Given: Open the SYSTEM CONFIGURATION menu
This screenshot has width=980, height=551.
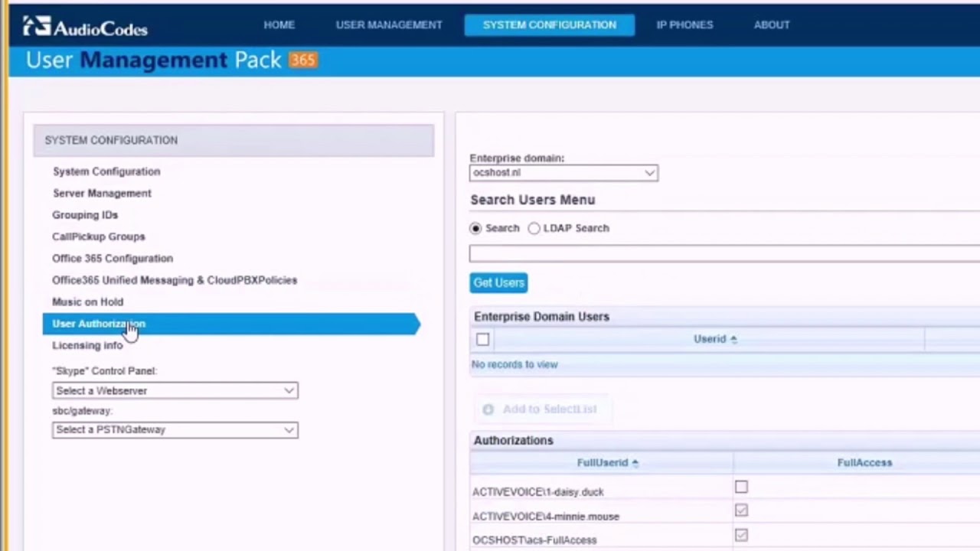Looking at the screenshot, I should 550,24.
